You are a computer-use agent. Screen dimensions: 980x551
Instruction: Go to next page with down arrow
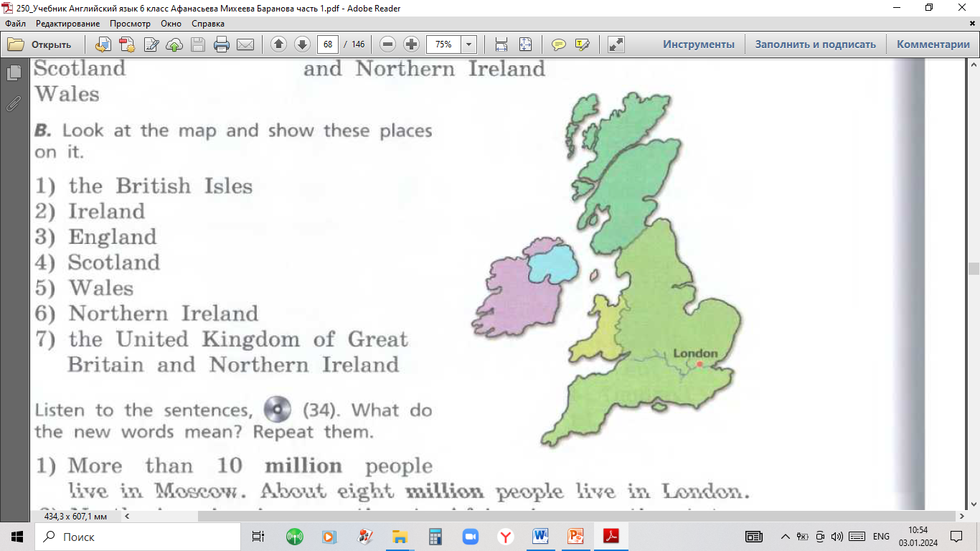click(302, 44)
